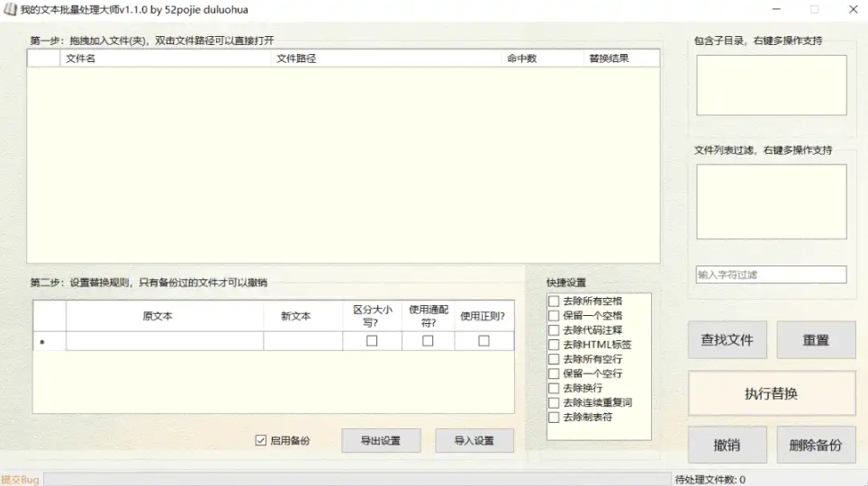Screen dimensions: 868x486
Task: Uncheck the 启用备份 checkbox
Action: pyautogui.click(x=261, y=440)
